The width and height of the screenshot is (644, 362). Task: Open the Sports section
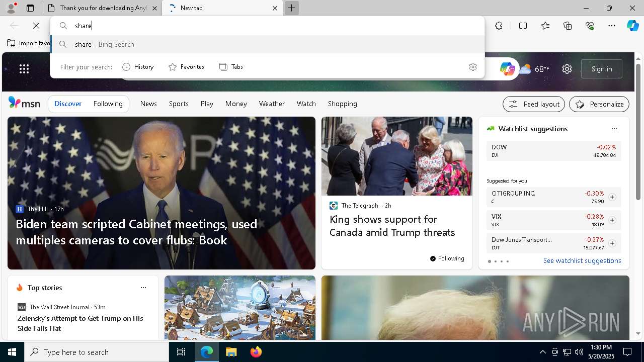[x=179, y=104]
